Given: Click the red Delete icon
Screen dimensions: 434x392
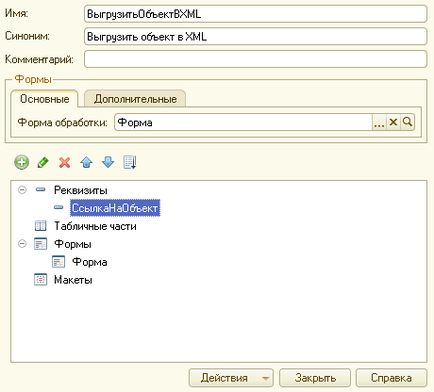Looking at the screenshot, I should 65,163.
